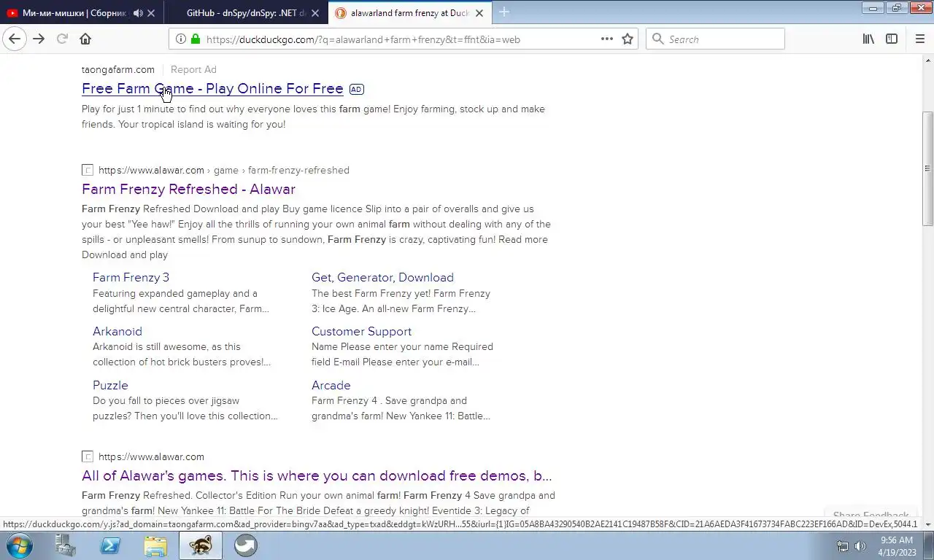The image size is (934, 560).
Task: Click the raccoon app icon in taskbar
Action: [x=201, y=545]
